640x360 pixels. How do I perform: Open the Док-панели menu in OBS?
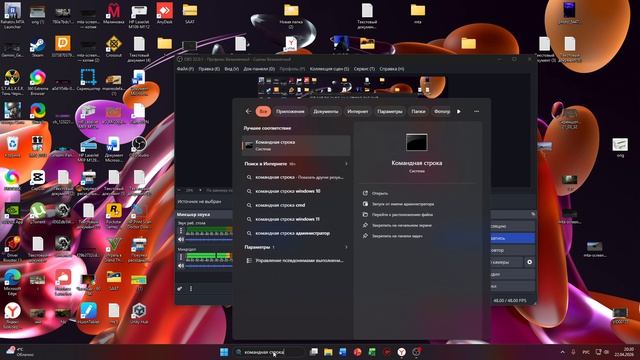259,69
